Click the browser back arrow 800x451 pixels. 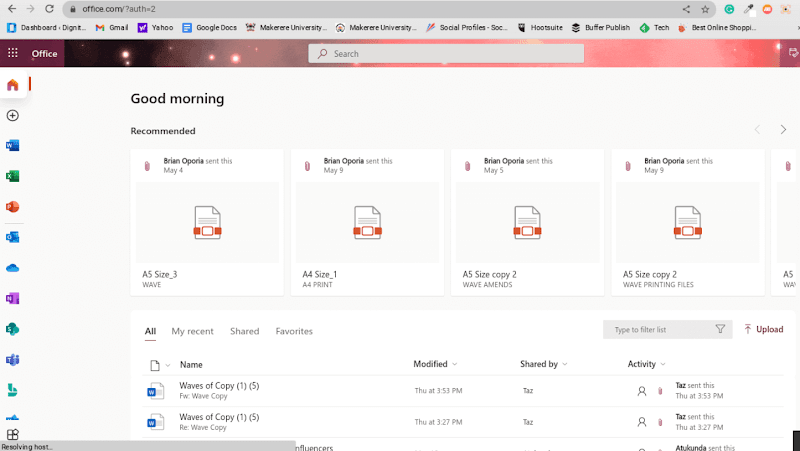[x=12, y=9]
